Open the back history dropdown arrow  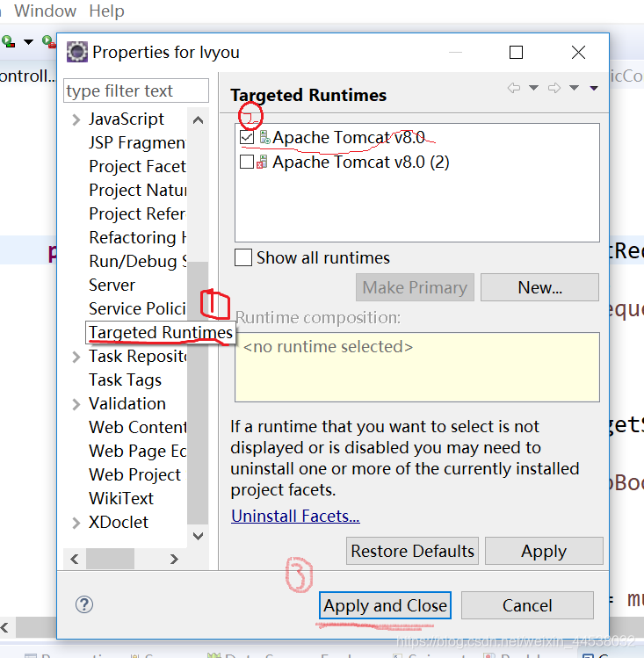(x=533, y=88)
